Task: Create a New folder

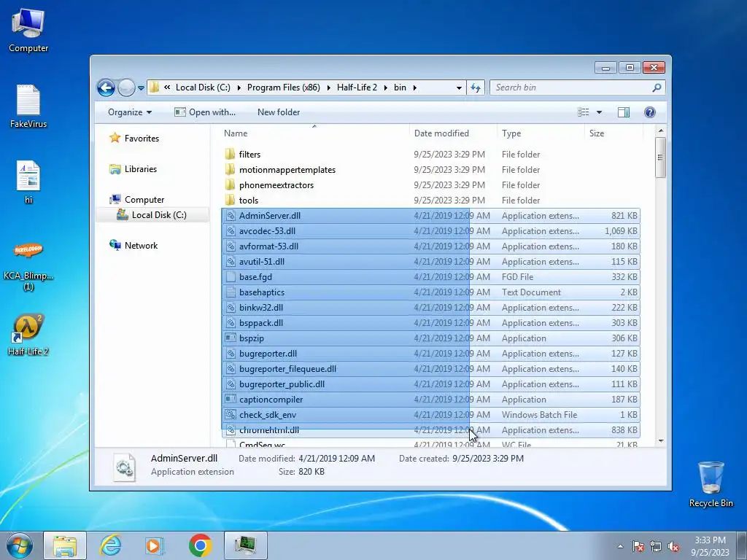Action: click(279, 112)
